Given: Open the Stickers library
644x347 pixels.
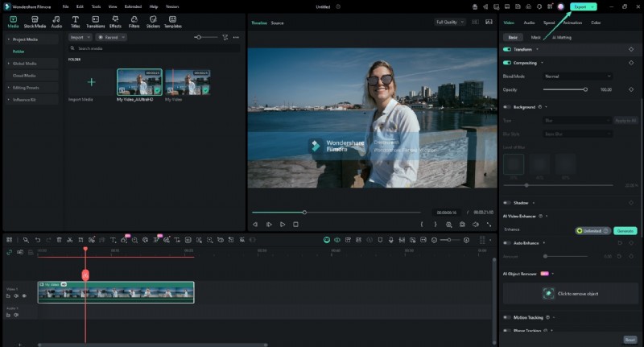Looking at the screenshot, I should [x=153, y=21].
